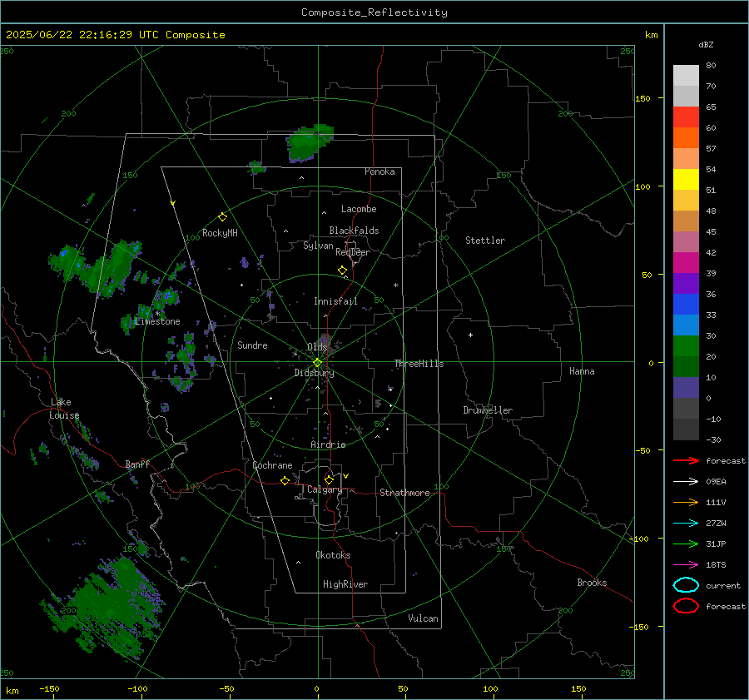The image size is (749, 700).
Task: Click the Calgary city label
Action: pyautogui.click(x=325, y=489)
